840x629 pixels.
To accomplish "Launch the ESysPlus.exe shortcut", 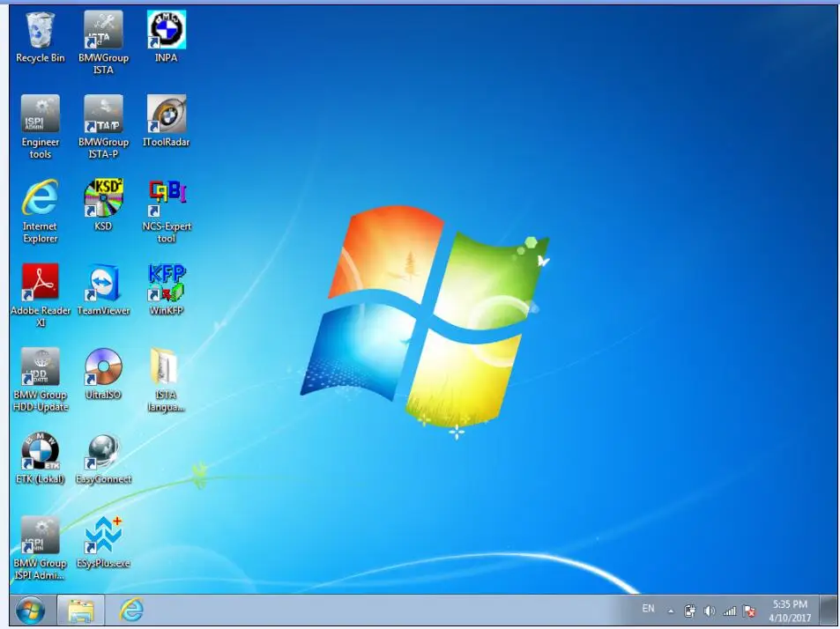I will pyautogui.click(x=103, y=543).
